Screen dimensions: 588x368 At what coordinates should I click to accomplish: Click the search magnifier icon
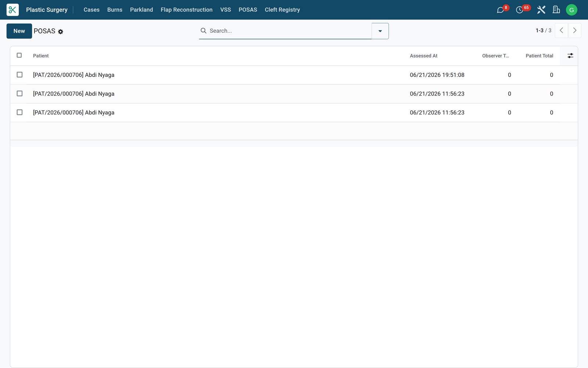pos(203,31)
